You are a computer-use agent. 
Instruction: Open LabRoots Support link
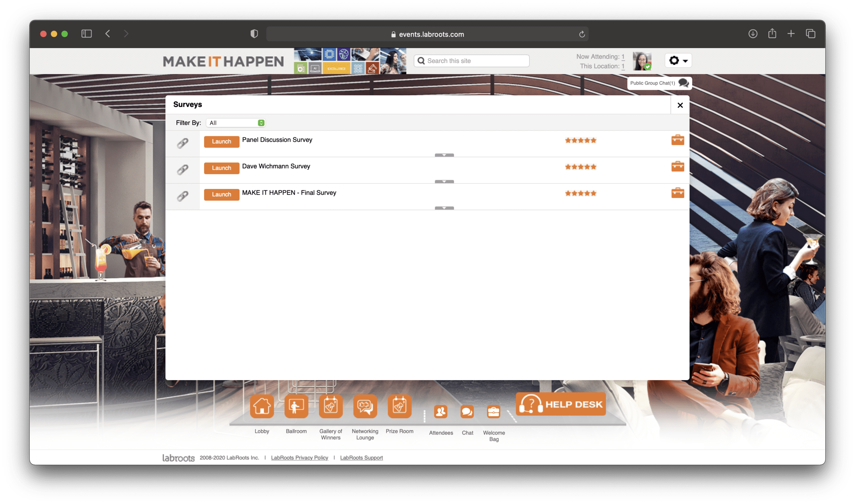361,458
